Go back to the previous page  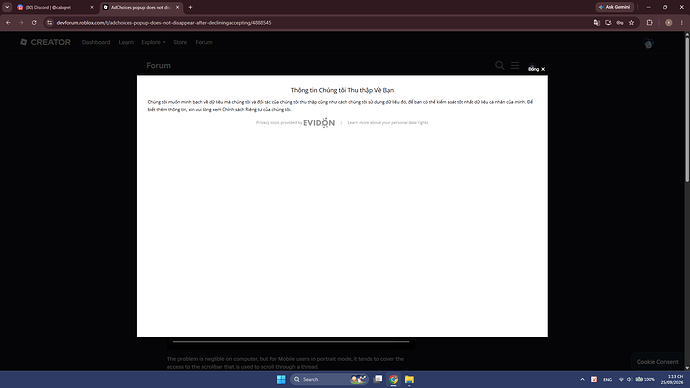tap(8, 23)
